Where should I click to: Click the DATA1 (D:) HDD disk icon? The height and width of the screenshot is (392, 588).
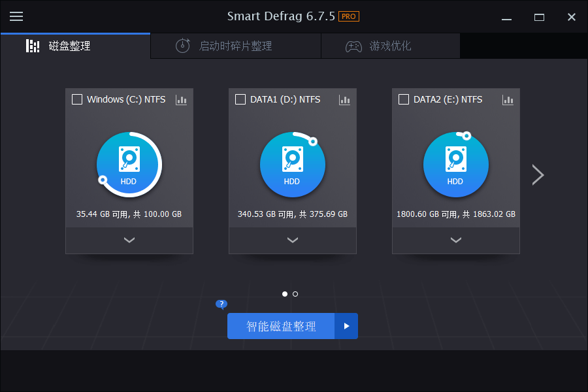pos(292,163)
